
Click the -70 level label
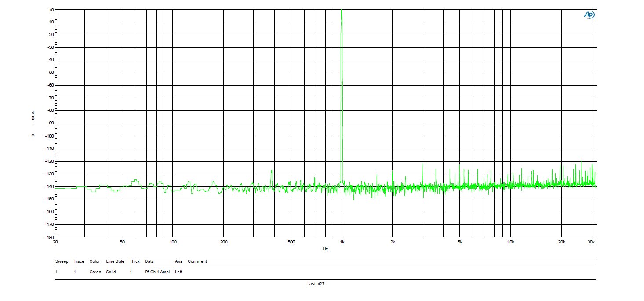coord(50,98)
